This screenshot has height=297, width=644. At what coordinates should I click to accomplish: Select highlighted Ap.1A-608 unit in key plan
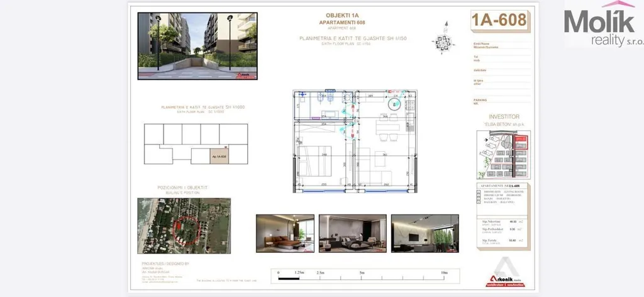coord(219,155)
